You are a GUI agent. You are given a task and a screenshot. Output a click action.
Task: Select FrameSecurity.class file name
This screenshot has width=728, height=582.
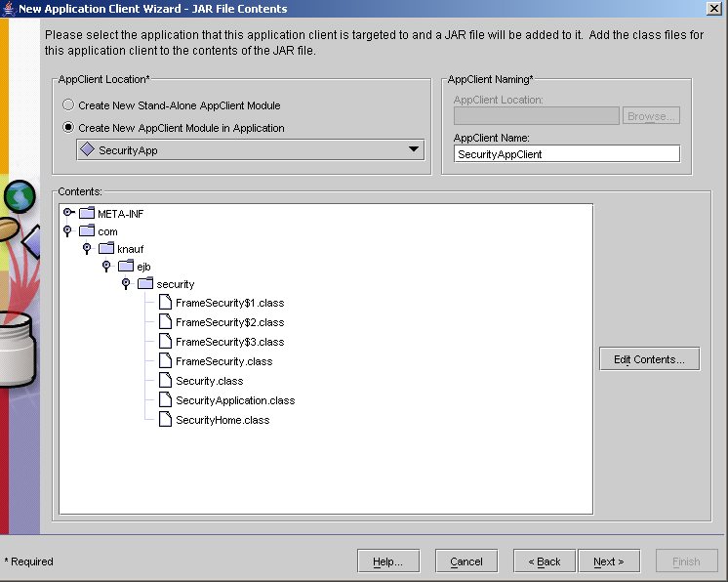(x=224, y=361)
